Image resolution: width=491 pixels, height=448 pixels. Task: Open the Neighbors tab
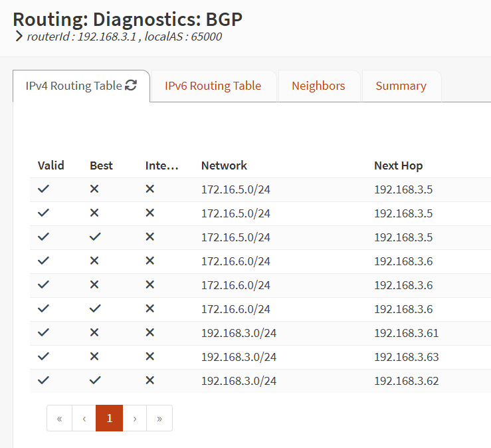[318, 86]
